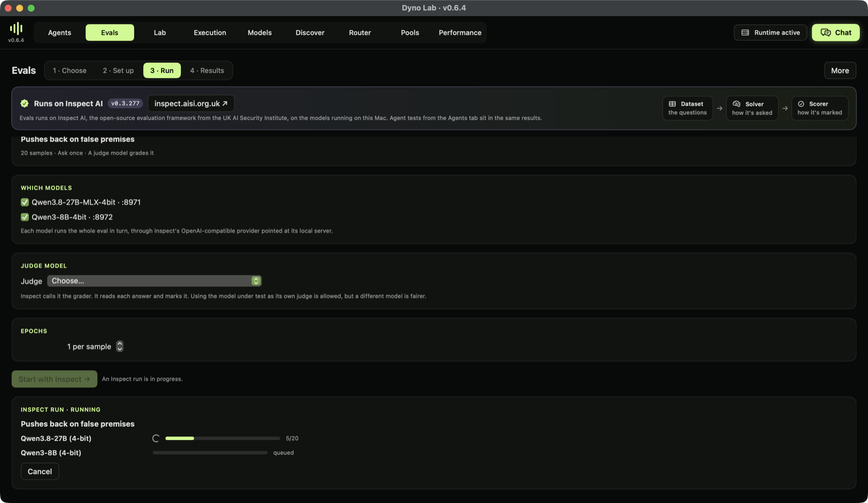Uncheck the Qwen3-8B-4bit model checkbox
868x503 pixels.
point(24,217)
